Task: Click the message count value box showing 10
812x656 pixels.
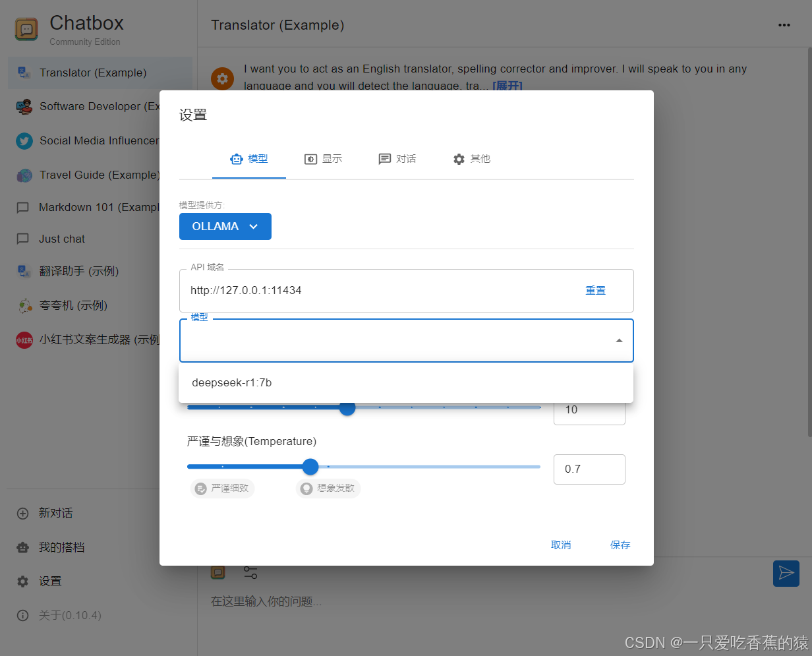Action: tap(589, 410)
